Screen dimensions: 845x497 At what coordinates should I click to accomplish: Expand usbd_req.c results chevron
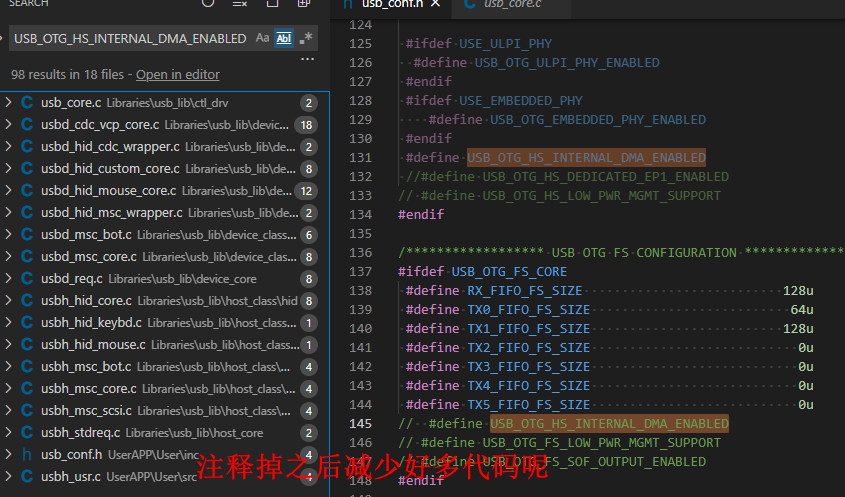tap(9, 279)
